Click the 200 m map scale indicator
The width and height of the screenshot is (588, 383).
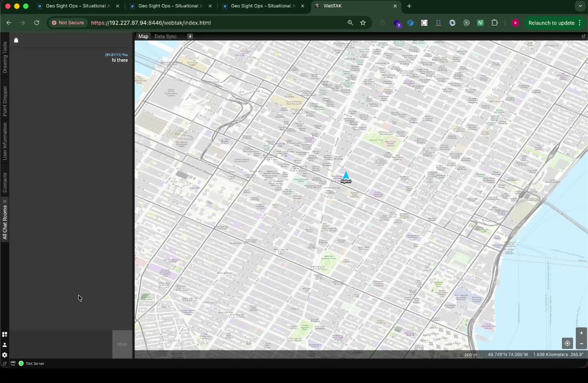coord(471,355)
